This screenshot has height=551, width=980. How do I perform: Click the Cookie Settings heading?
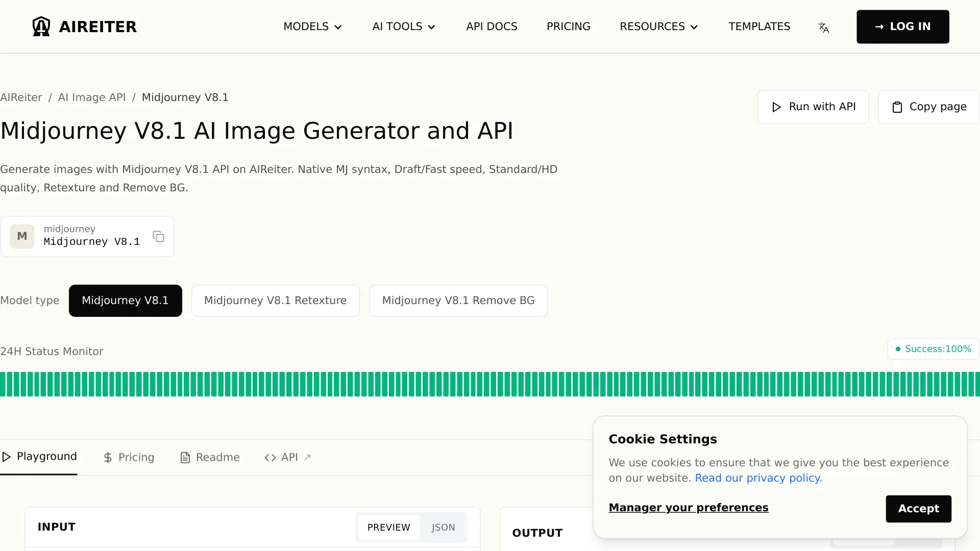(663, 439)
